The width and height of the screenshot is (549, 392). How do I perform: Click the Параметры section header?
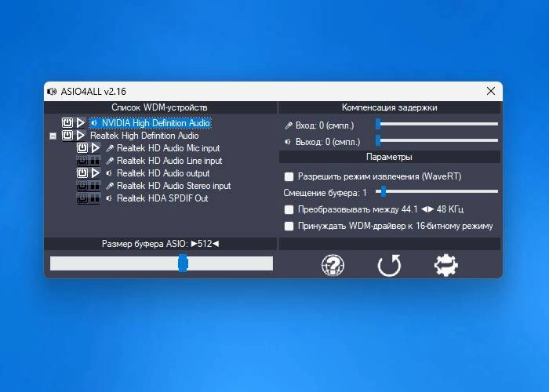point(389,157)
